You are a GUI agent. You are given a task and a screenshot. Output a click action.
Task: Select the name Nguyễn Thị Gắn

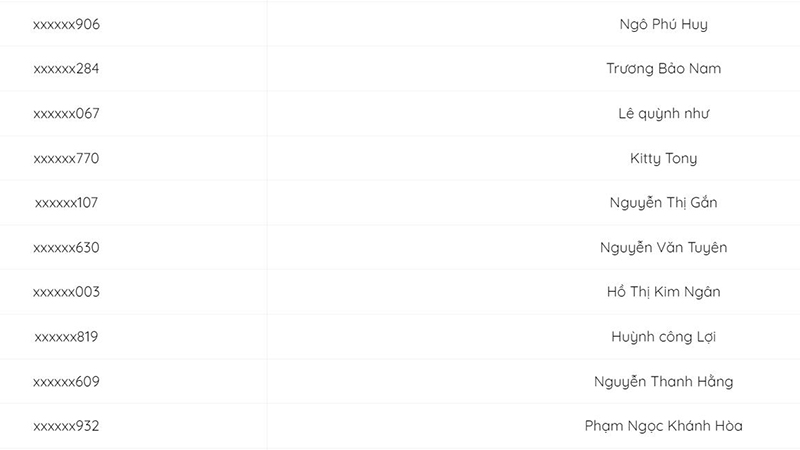[x=663, y=203]
